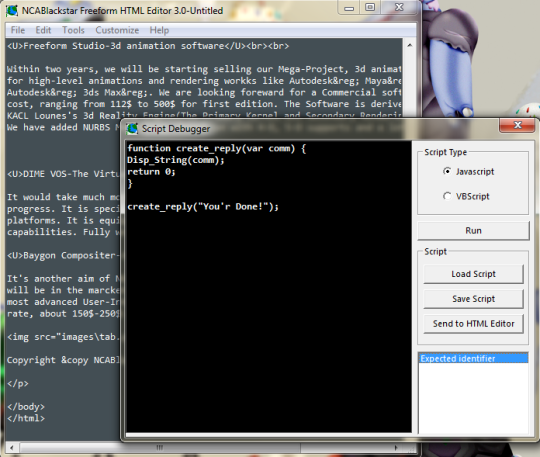540x457 pixels.
Task: Click the '<img src="images\tab' line
Action: tap(63, 337)
